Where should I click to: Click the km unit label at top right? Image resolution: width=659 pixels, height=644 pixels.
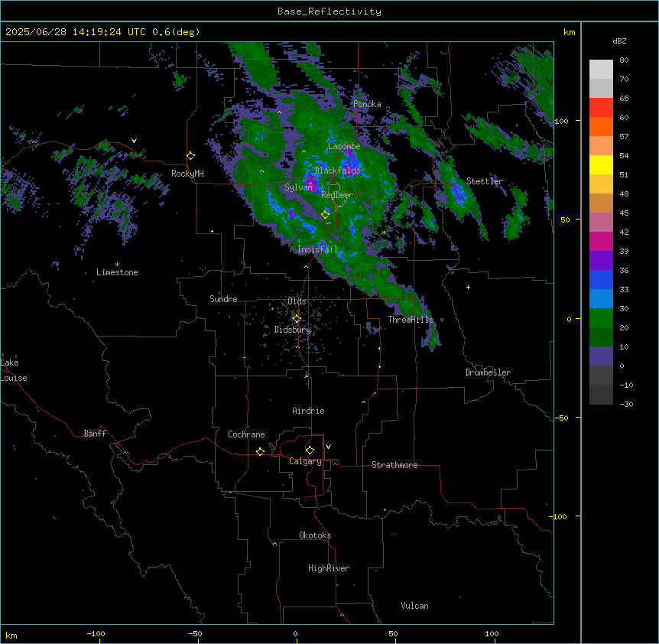coord(569,32)
